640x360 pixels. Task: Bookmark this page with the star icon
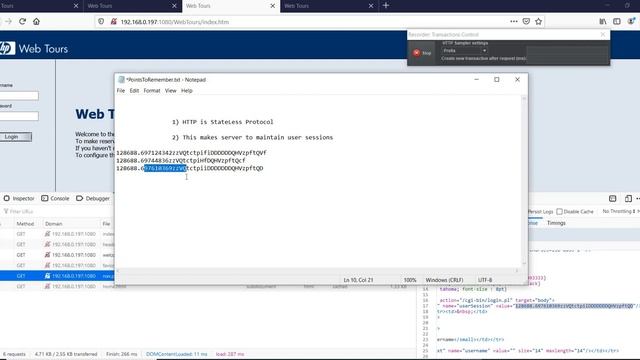[538, 22]
